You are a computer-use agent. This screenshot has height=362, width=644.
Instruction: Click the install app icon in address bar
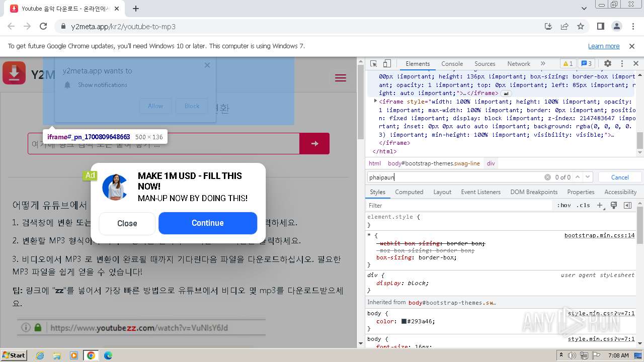pos(548,26)
